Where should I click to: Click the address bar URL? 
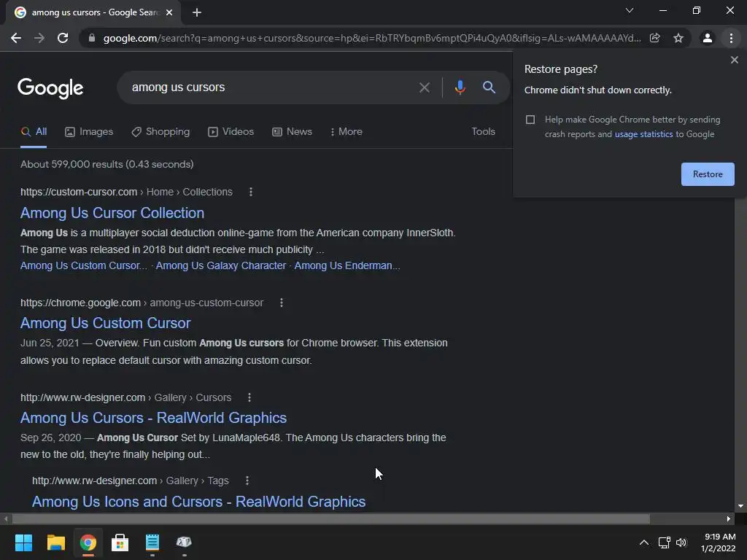point(371,38)
